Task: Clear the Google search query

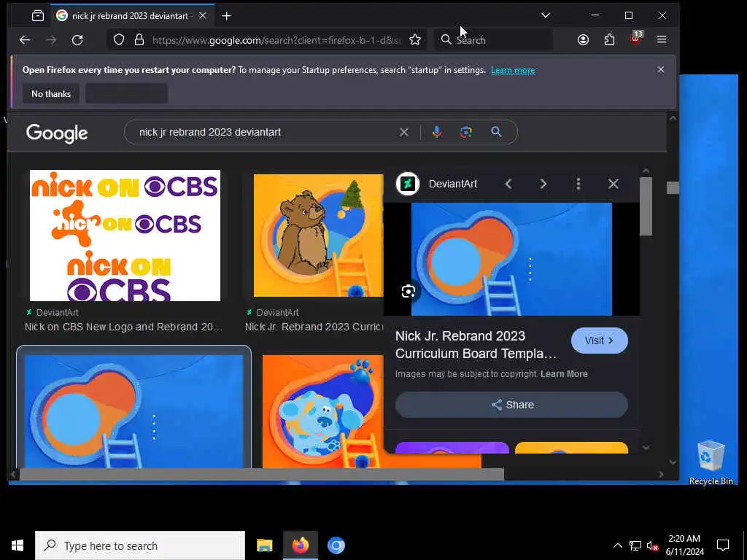Action: pos(404,132)
